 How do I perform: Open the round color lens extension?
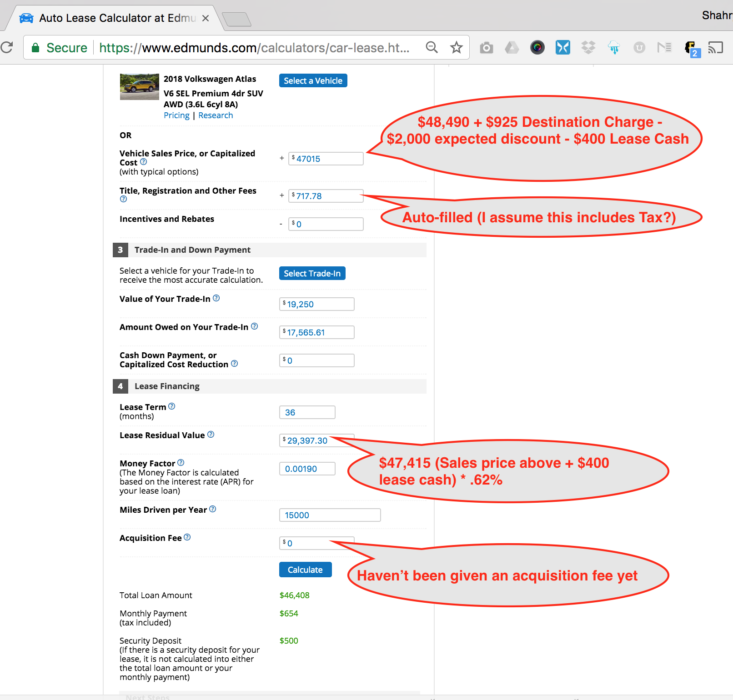(x=537, y=47)
